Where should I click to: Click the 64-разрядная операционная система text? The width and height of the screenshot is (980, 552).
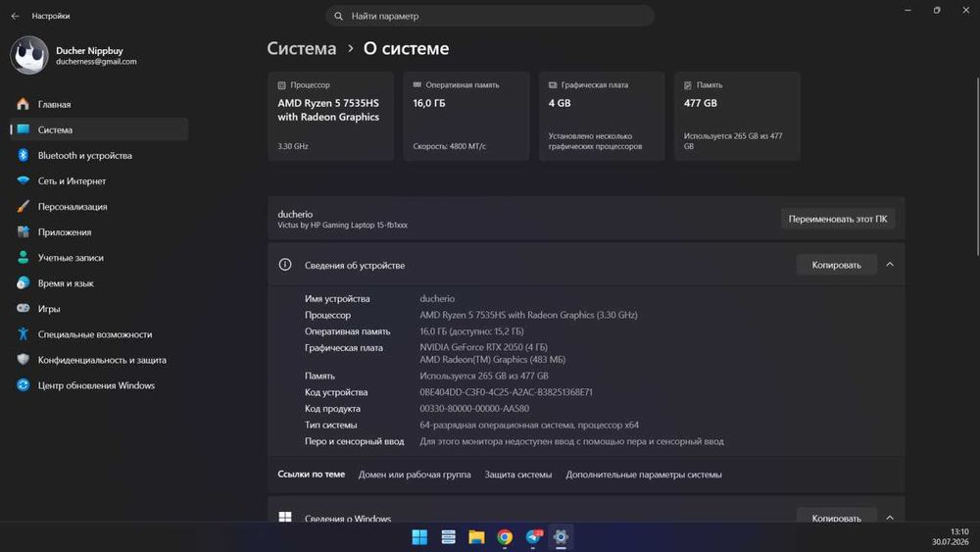pyautogui.click(x=529, y=426)
